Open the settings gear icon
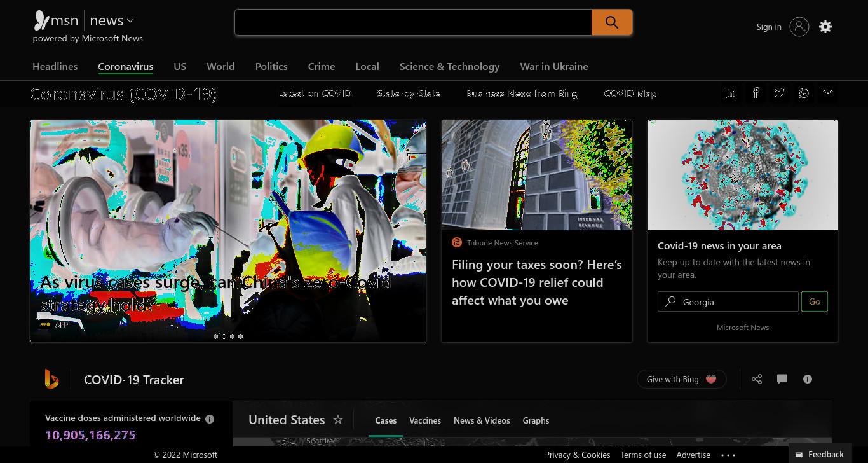 coord(825,27)
